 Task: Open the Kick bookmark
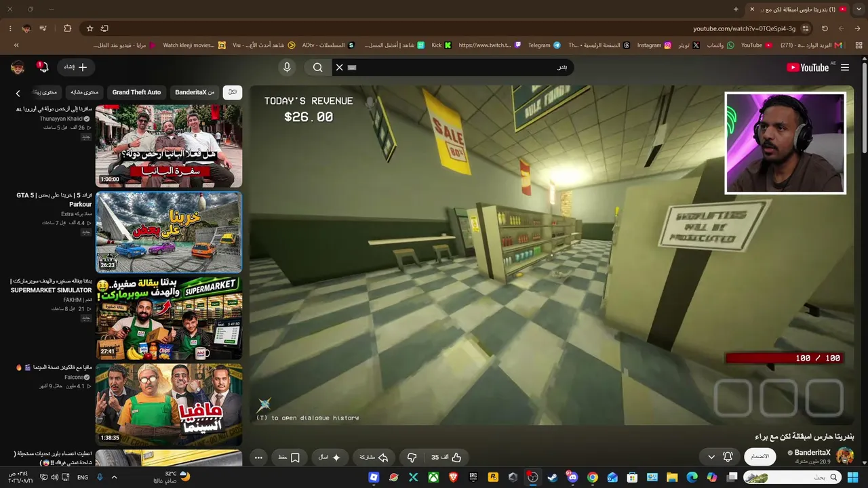pyautogui.click(x=441, y=45)
